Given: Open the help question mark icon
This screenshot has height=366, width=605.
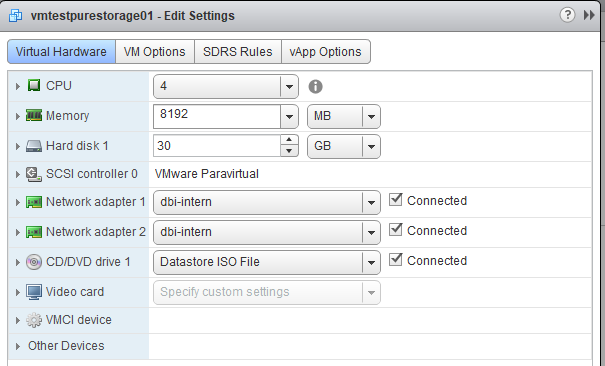Looking at the screenshot, I should pos(567,15).
